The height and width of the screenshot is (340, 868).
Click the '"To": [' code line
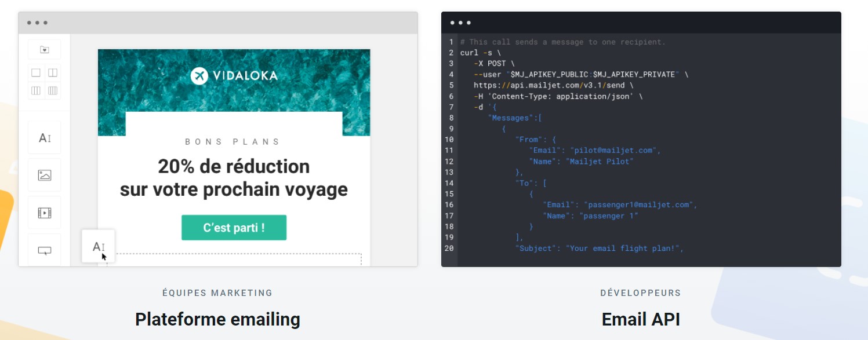tap(531, 183)
